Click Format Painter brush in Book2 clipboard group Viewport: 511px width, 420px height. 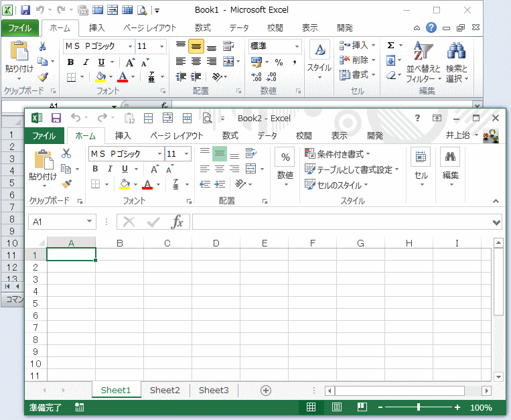click(66, 184)
